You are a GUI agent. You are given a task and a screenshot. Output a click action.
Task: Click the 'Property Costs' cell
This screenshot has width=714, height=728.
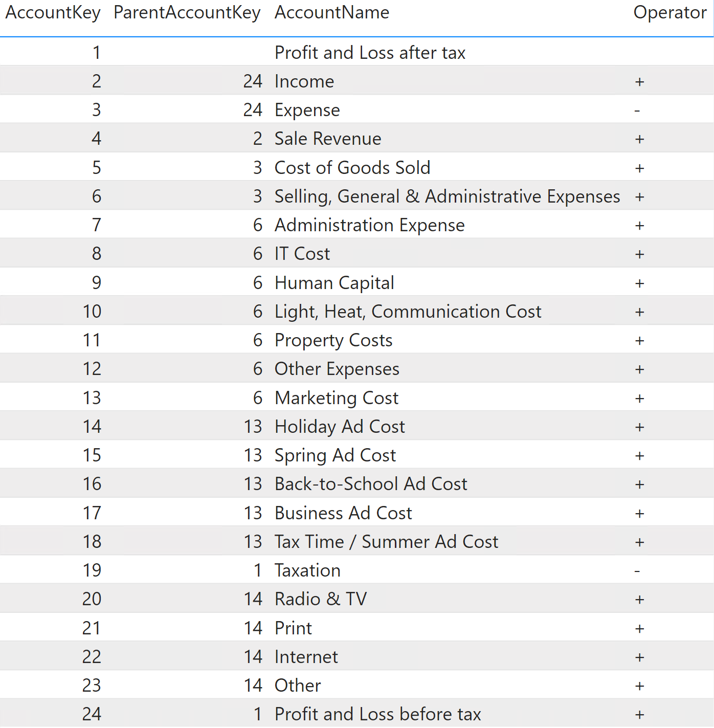pyautogui.click(x=333, y=341)
